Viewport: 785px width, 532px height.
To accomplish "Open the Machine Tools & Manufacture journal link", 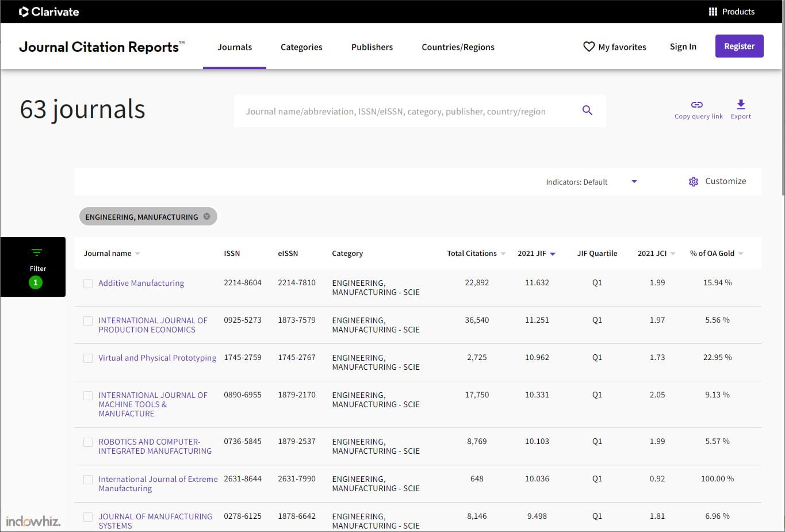I will tap(153, 404).
